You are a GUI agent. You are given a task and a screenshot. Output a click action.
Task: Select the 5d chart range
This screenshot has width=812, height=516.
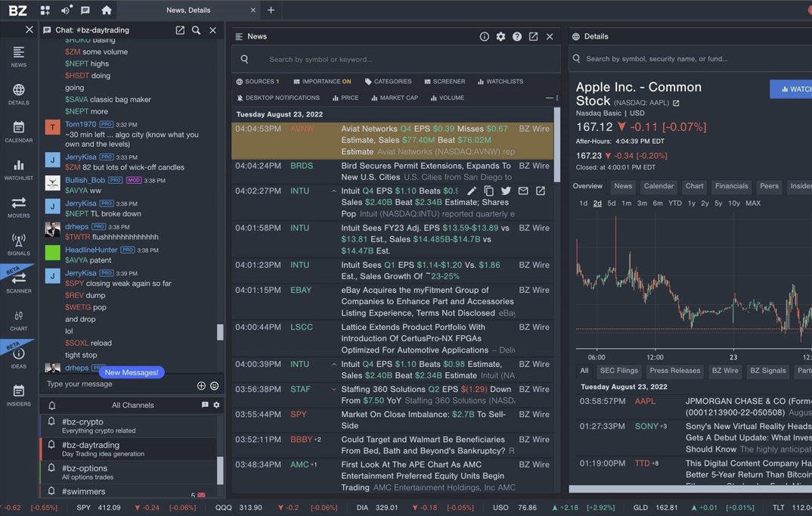612,203
